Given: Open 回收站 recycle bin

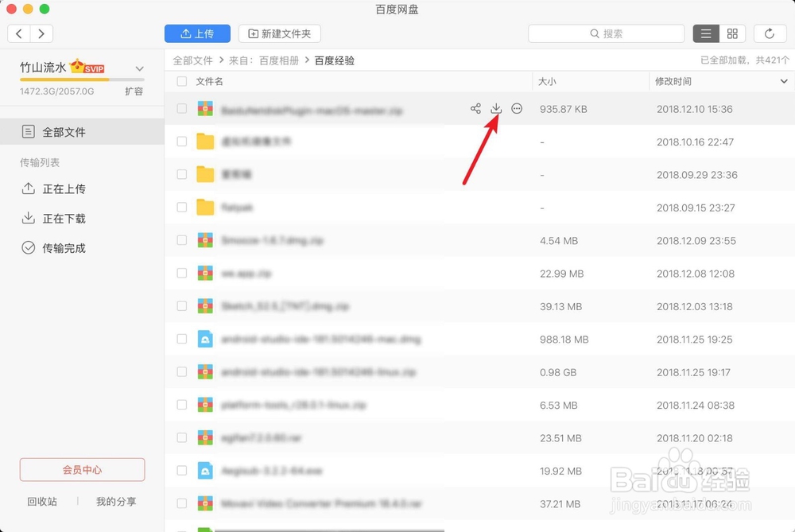Looking at the screenshot, I should (x=42, y=502).
